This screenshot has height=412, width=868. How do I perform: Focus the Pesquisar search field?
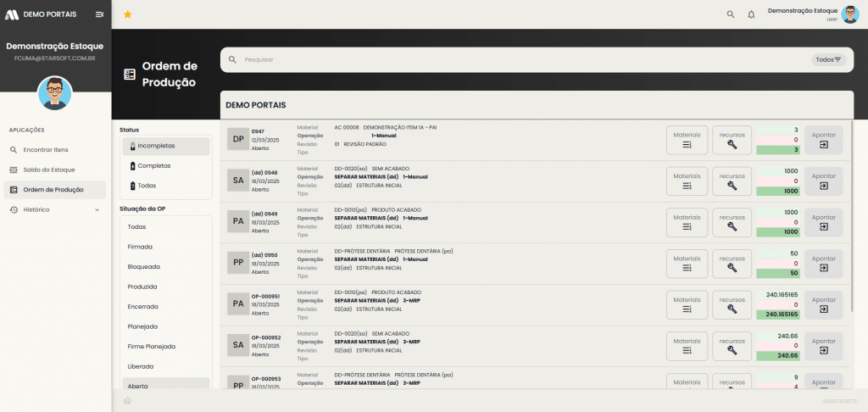[x=526, y=60]
